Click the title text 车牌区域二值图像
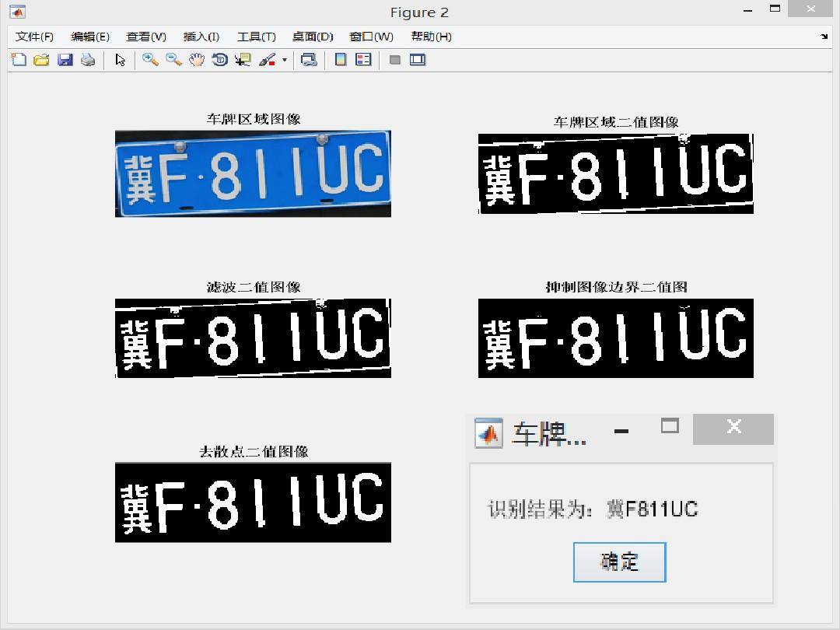 pos(616,122)
